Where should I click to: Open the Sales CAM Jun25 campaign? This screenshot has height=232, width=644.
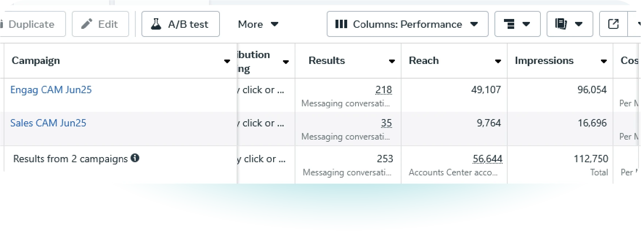(48, 123)
